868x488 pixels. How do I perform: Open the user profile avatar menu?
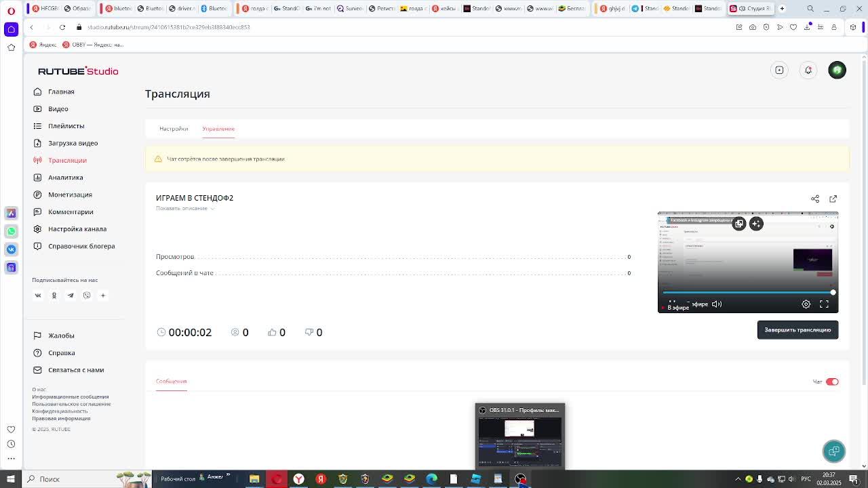pos(837,70)
